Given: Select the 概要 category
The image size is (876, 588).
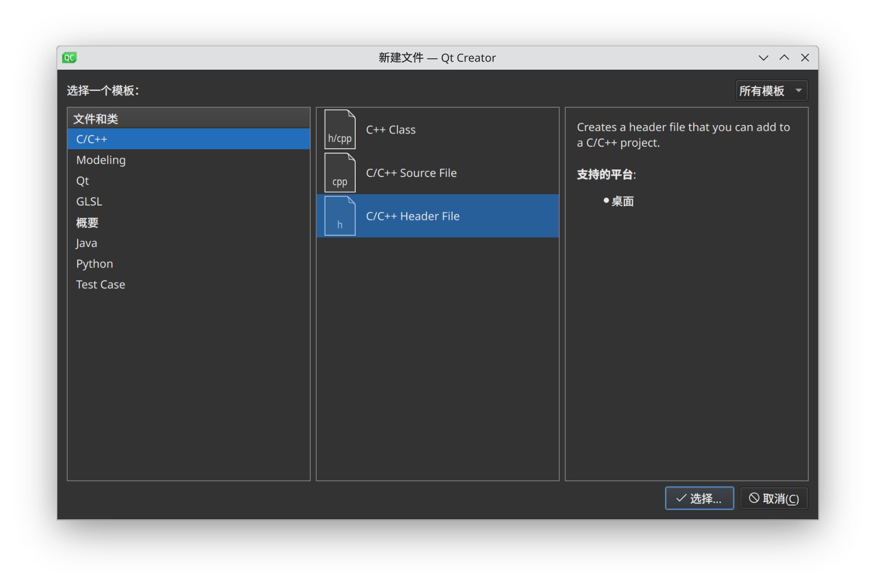Looking at the screenshot, I should (189, 222).
